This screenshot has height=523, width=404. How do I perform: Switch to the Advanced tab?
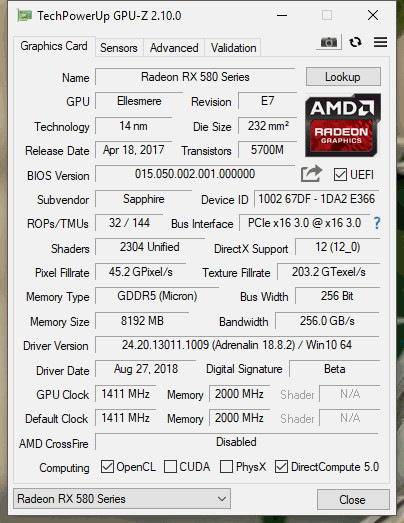click(x=174, y=48)
